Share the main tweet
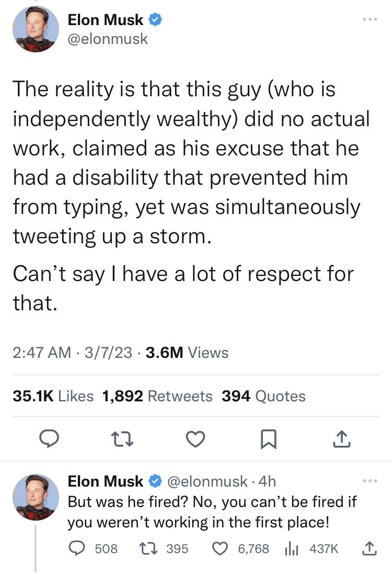 click(341, 439)
